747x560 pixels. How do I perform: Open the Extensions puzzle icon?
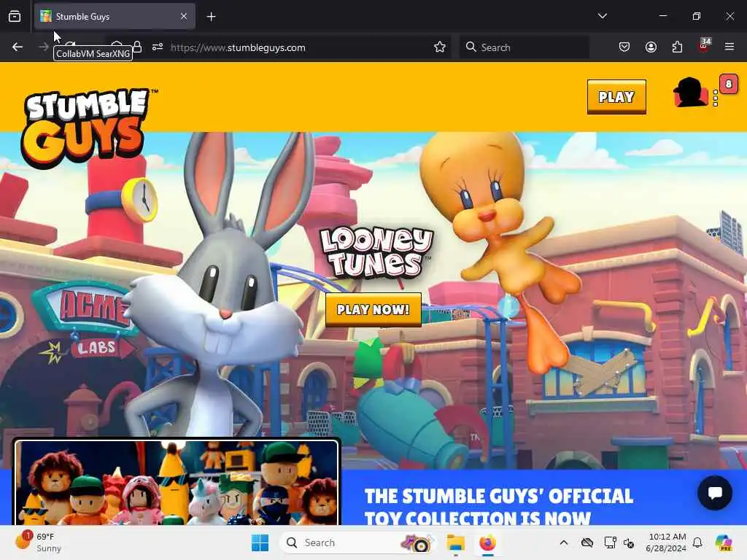click(x=677, y=47)
